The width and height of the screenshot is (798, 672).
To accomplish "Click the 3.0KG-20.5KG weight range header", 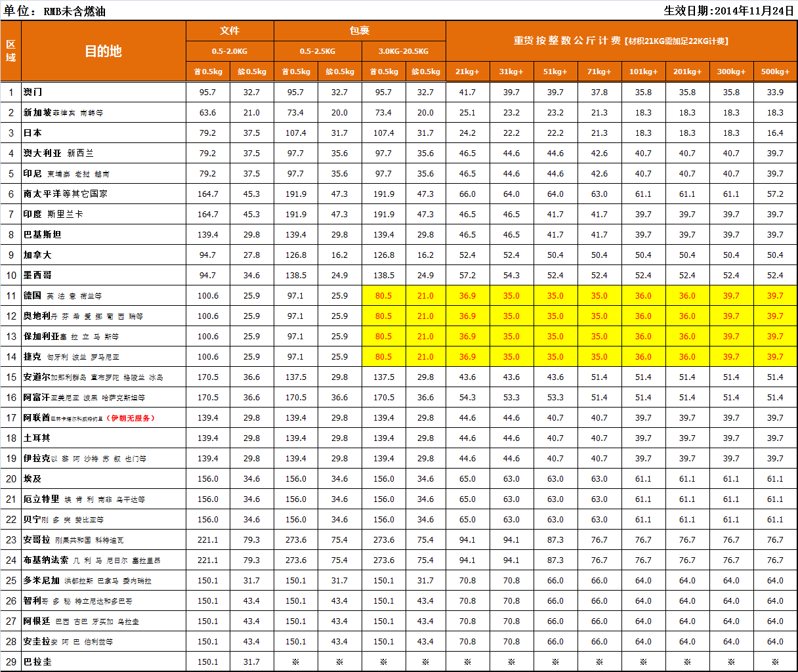I will (x=404, y=51).
